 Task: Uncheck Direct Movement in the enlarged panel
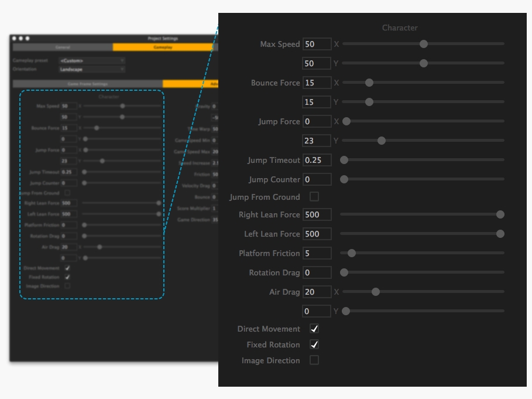[x=314, y=329]
